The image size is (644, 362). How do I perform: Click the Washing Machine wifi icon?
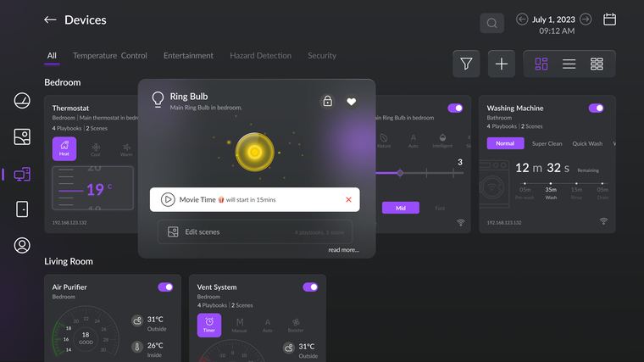tap(603, 221)
